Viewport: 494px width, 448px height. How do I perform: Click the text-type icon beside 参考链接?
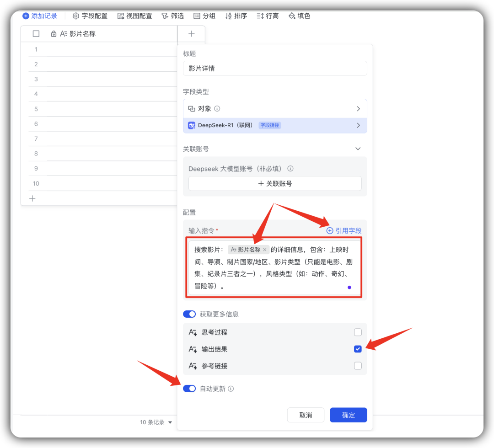(x=193, y=366)
